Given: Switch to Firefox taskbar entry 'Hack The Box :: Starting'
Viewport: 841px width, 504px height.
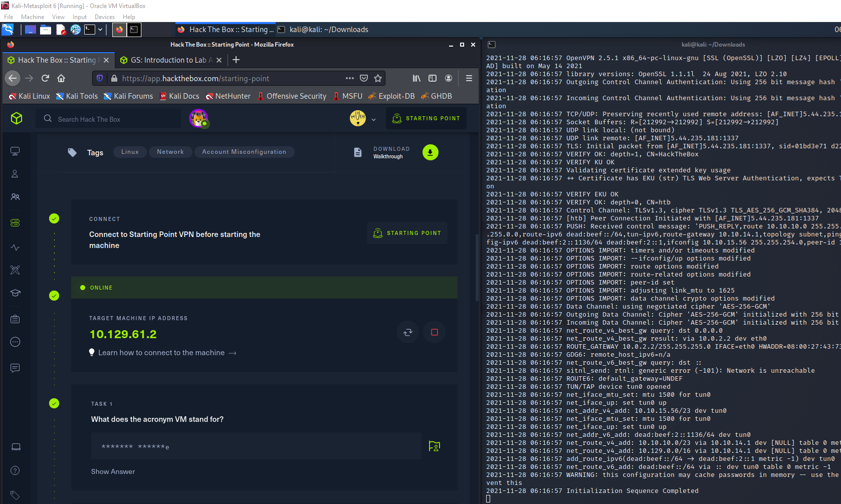Looking at the screenshot, I should [226, 30].
